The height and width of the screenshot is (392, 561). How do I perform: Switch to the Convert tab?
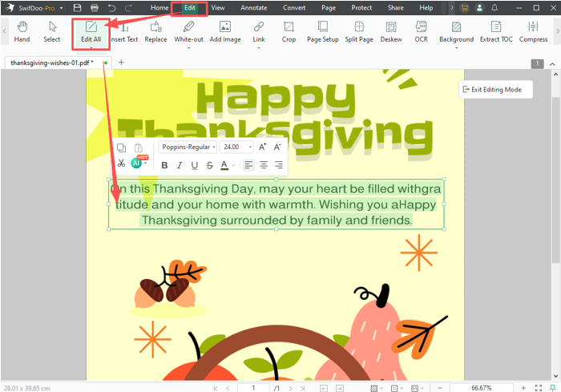pyautogui.click(x=294, y=7)
